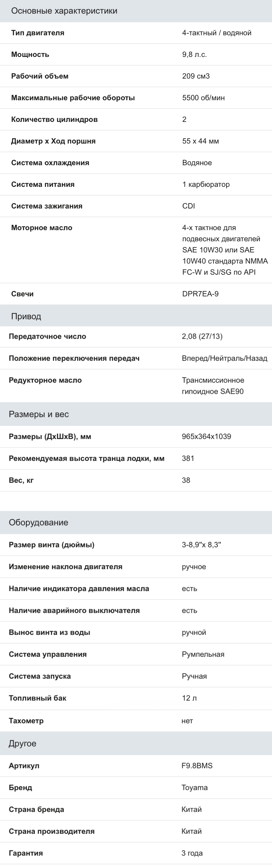The width and height of the screenshot is (272, 868).
Task: Select the 'Топливный бак' row label
Action: coord(37,698)
